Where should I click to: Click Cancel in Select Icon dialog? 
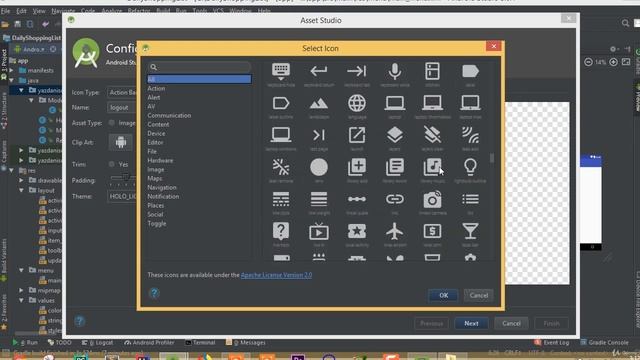coord(478,295)
